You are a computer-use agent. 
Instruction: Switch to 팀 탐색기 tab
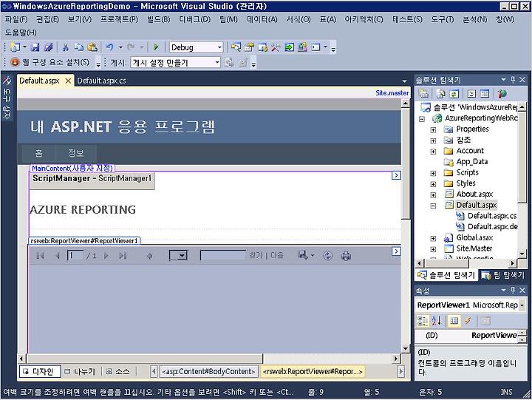coord(503,275)
